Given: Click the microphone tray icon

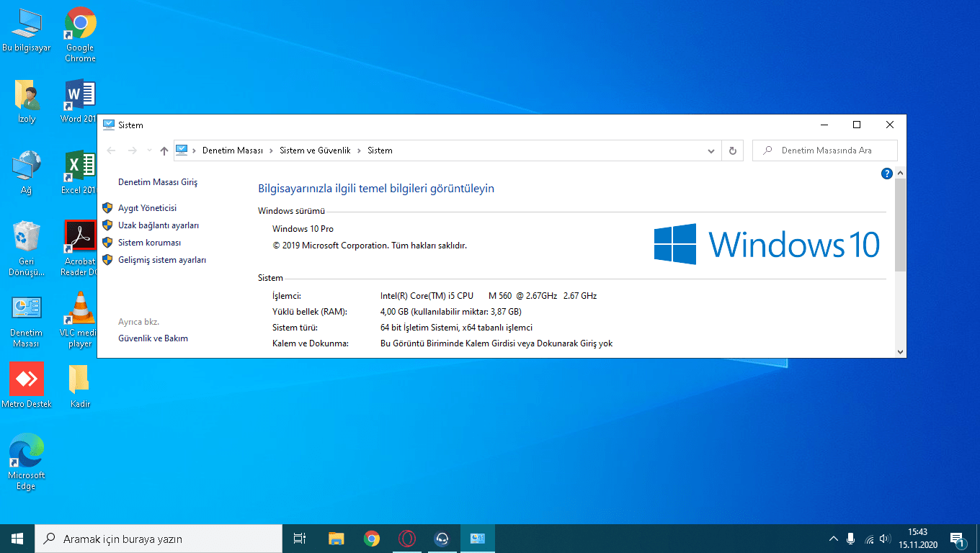Looking at the screenshot, I should (x=850, y=539).
